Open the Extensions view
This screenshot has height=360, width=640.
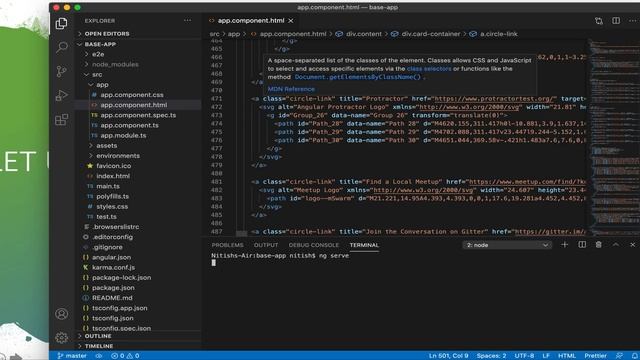[x=62, y=120]
